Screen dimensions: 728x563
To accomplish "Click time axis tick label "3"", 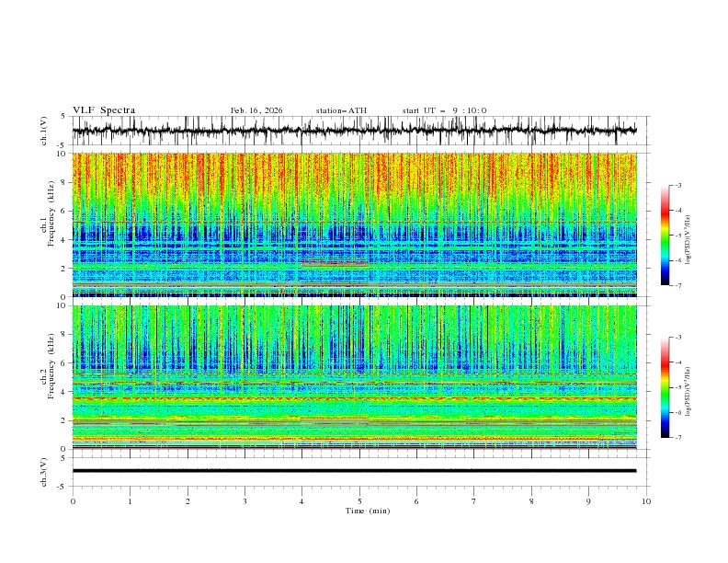I will click(245, 501).
